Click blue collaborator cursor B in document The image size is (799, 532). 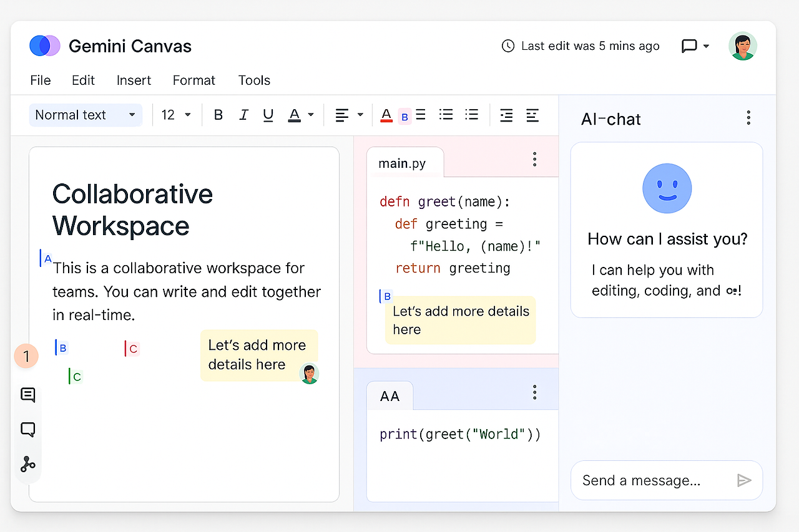[x=61, y=348]
